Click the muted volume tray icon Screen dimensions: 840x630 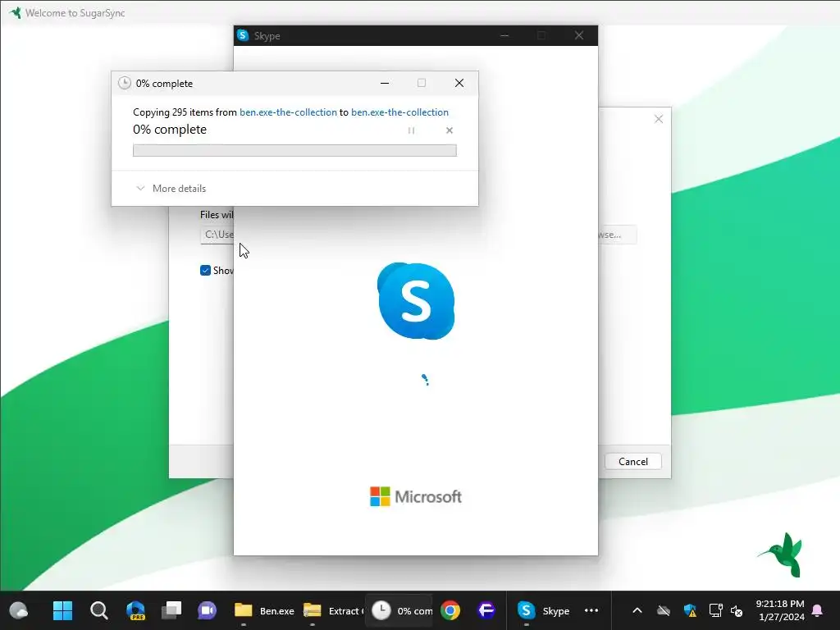(737, 610)
